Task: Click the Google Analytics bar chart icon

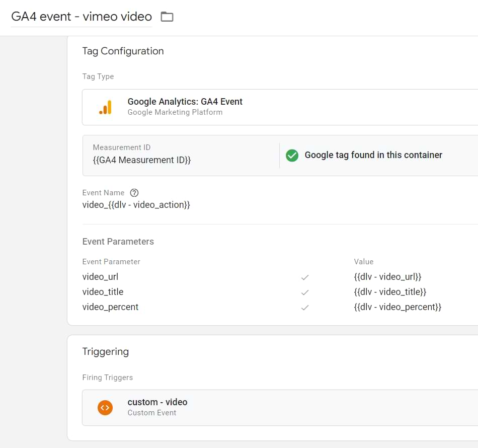Action: (105, 107)
